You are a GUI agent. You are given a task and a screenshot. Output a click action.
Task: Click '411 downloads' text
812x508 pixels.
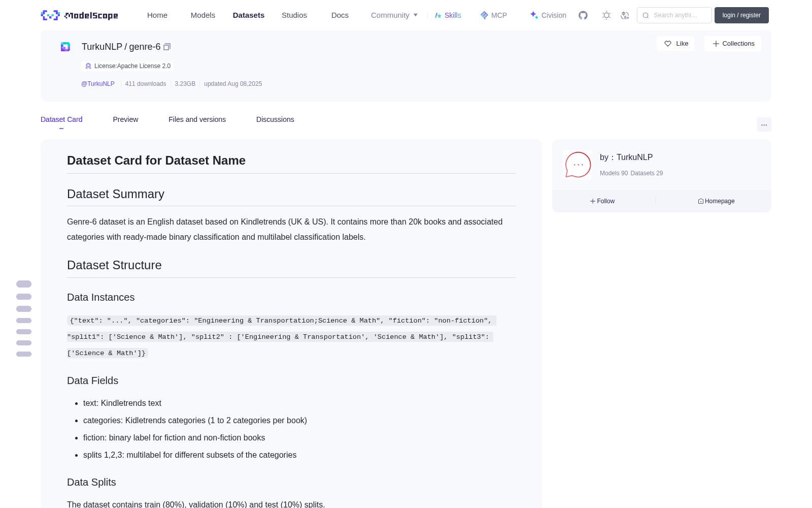pyautogui.click(x=146, y=84)
